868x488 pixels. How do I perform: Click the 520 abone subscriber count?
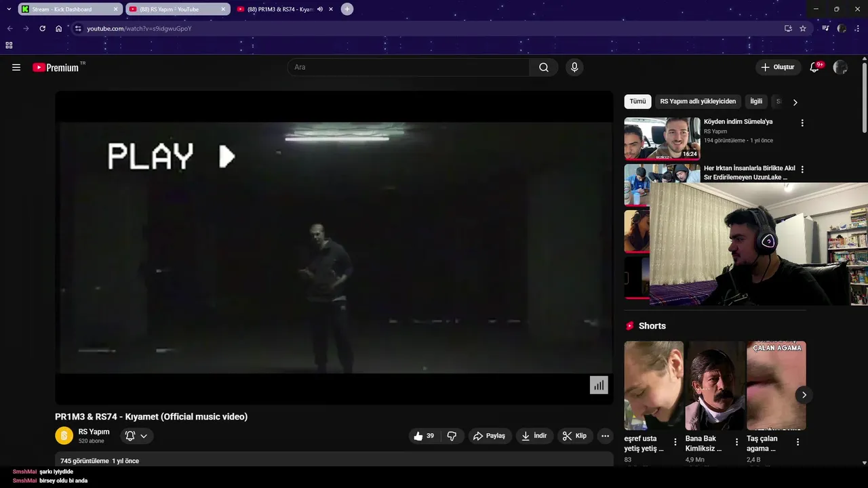92,441
